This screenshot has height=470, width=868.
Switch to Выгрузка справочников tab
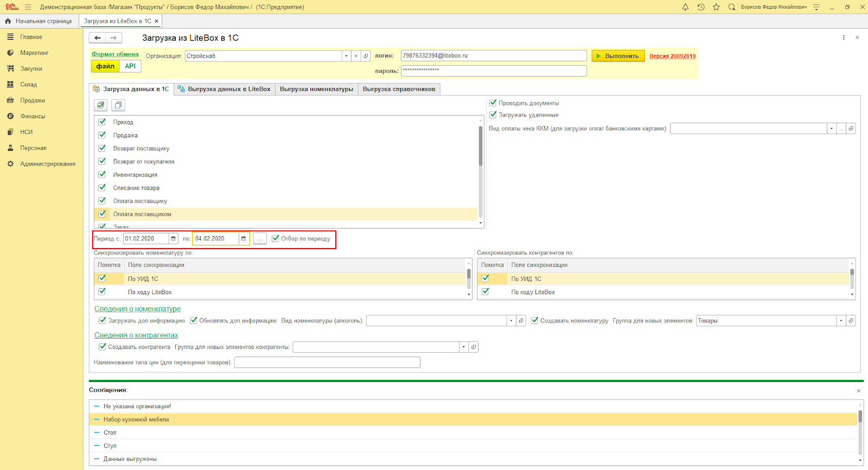pyautogui.click(x=399, y=89)
